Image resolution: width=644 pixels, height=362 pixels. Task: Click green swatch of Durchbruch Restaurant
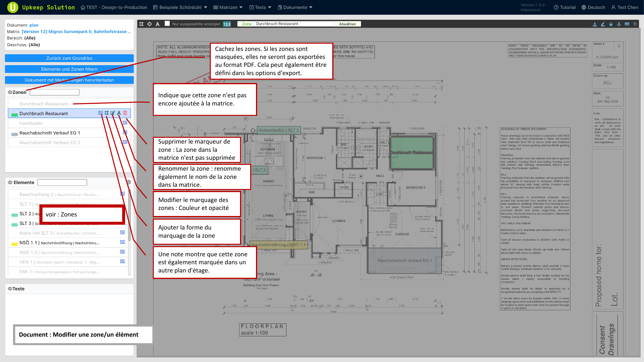tap(14, 115)
